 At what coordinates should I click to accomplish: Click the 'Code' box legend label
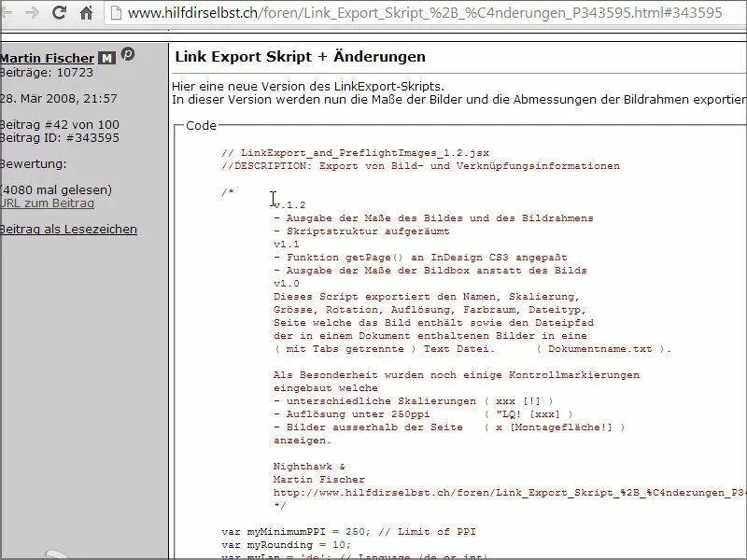(201, 126)
